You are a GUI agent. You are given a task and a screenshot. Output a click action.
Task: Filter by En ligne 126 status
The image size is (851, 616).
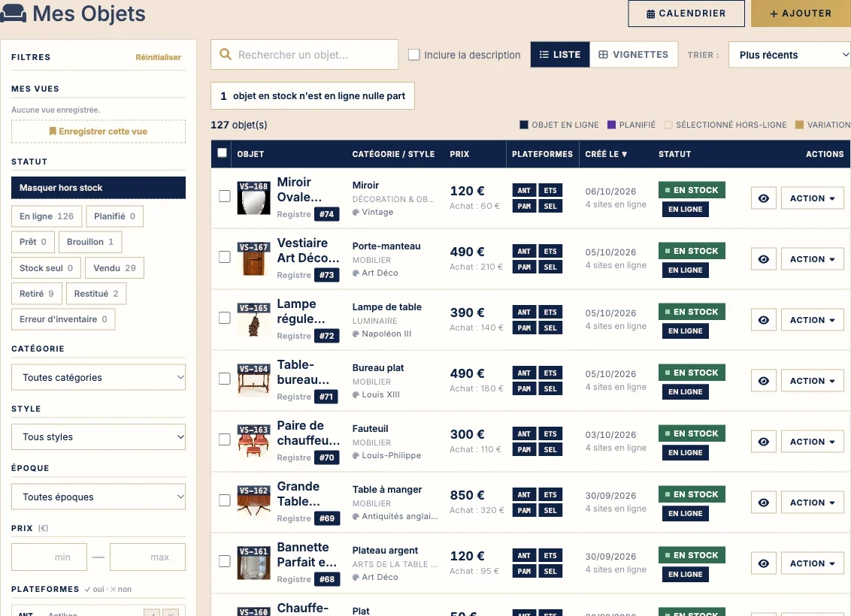coord(47,216)
